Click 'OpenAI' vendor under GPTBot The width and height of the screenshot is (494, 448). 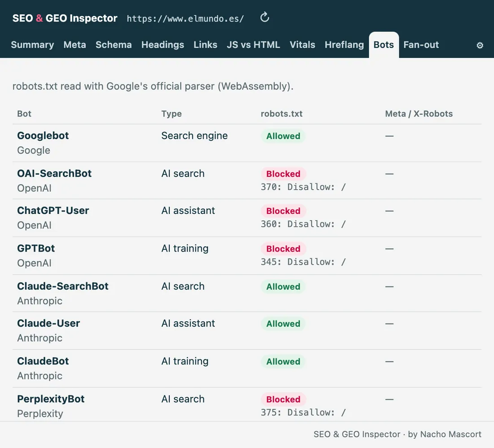34,263
